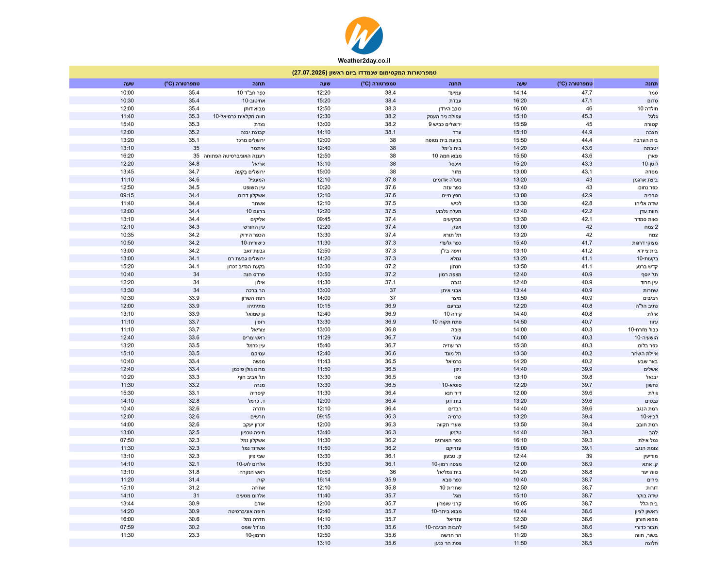The image size is (728, 563).
Task: Select the נצרת station cell
Action: pyautogui.click(x=259, y=124)
